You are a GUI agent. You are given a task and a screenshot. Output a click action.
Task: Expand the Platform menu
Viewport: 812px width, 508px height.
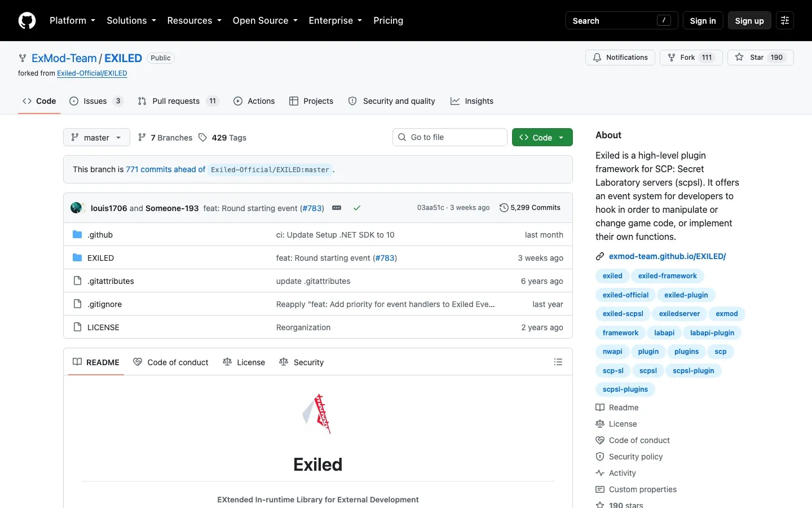(72, 20)
